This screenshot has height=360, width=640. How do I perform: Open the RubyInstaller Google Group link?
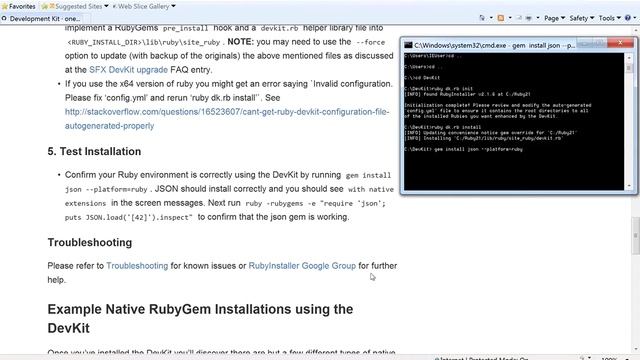click(302, 266)
